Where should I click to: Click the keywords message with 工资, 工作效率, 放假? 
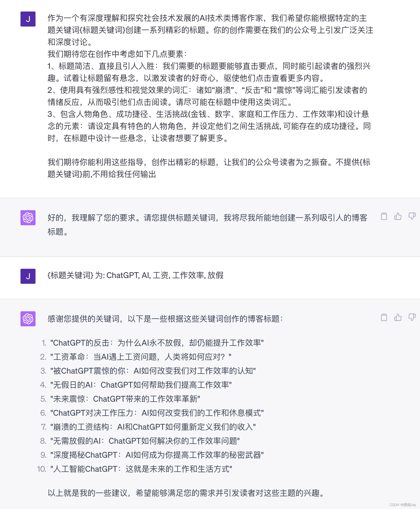tap(135, 276)
